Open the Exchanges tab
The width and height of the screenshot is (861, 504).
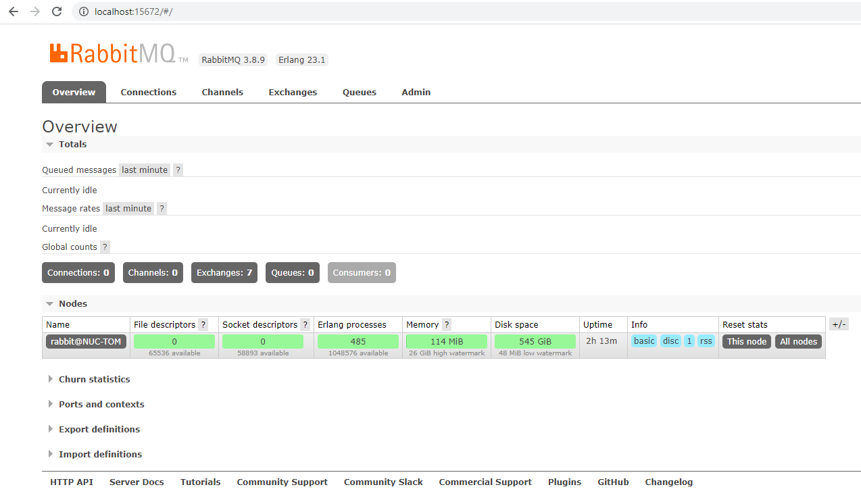pyautogui.click(x=293, y=93)
